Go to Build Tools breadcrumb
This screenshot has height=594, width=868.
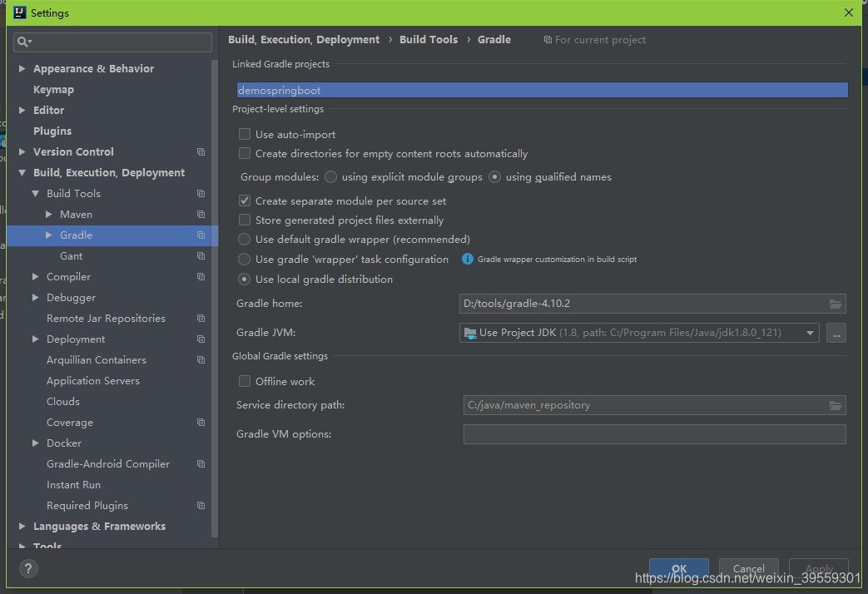(x=429, y=39)
